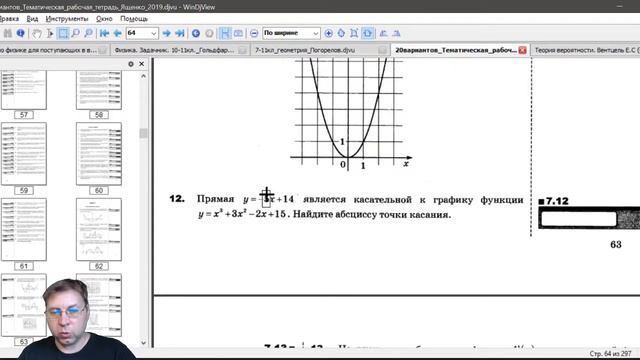640x360 pixels.
Task: Rotate the page left
Action: click(x=383, y=33)
